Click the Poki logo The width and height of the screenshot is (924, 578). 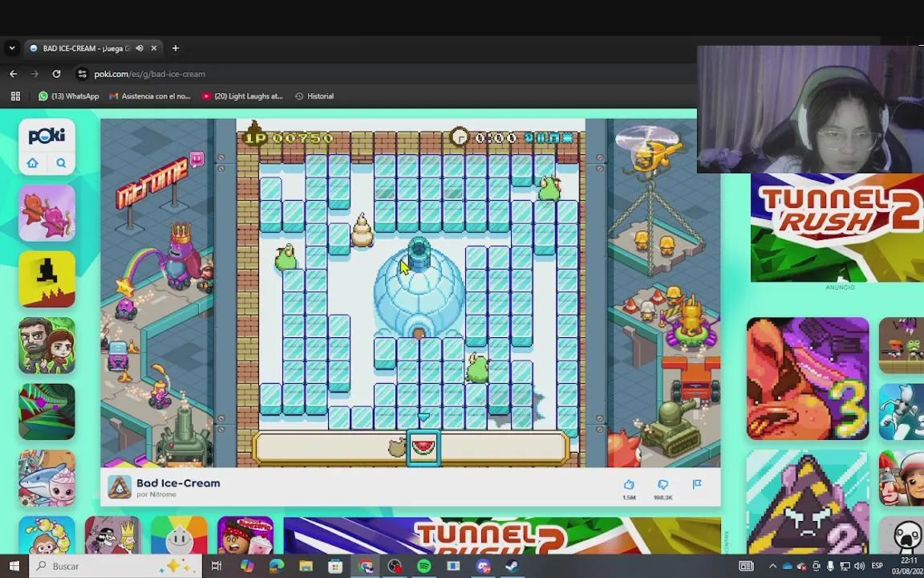pos(47,136)
